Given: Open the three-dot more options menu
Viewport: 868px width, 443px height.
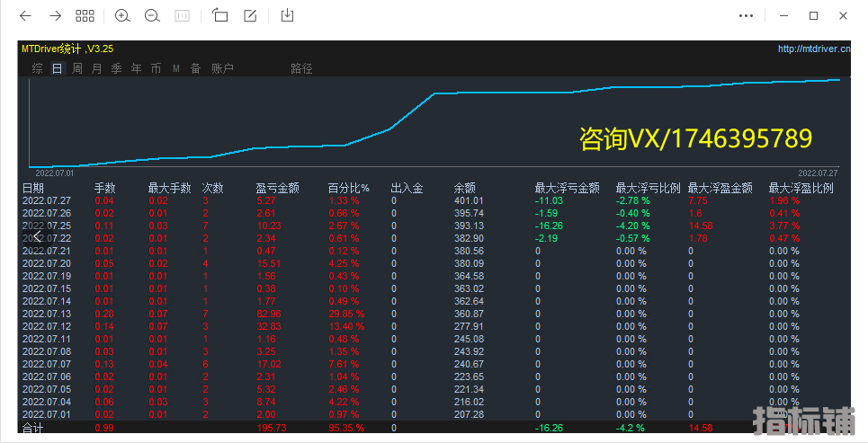Looking at the screenshot, I should tap(746, 16).
